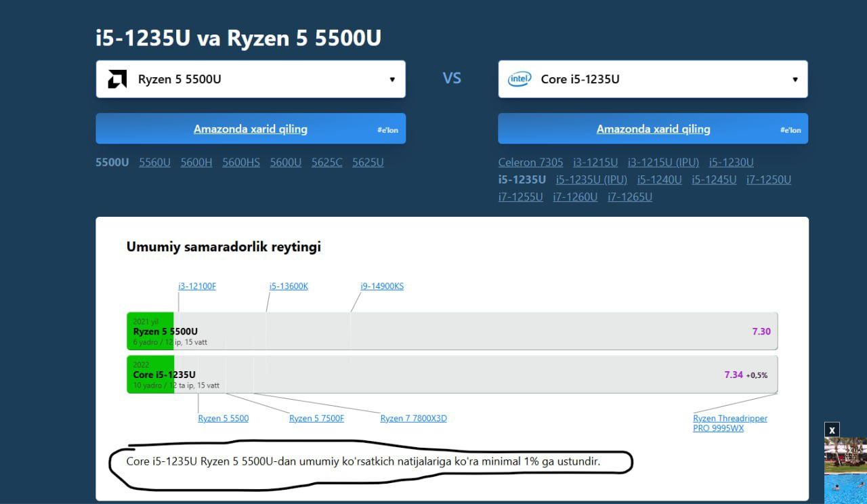
Task: Open the Ryzen 5 5500 chart link
Action: (224, 418)
